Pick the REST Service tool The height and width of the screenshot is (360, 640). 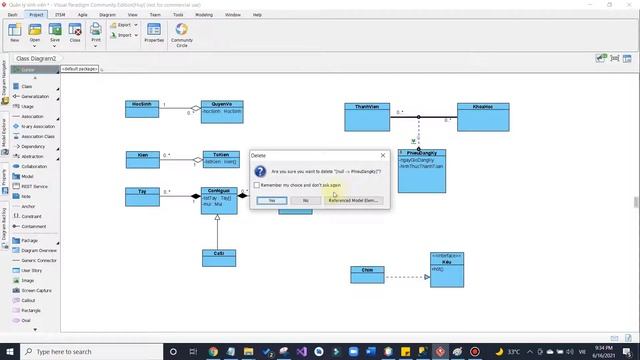click(x=35, y=187)
